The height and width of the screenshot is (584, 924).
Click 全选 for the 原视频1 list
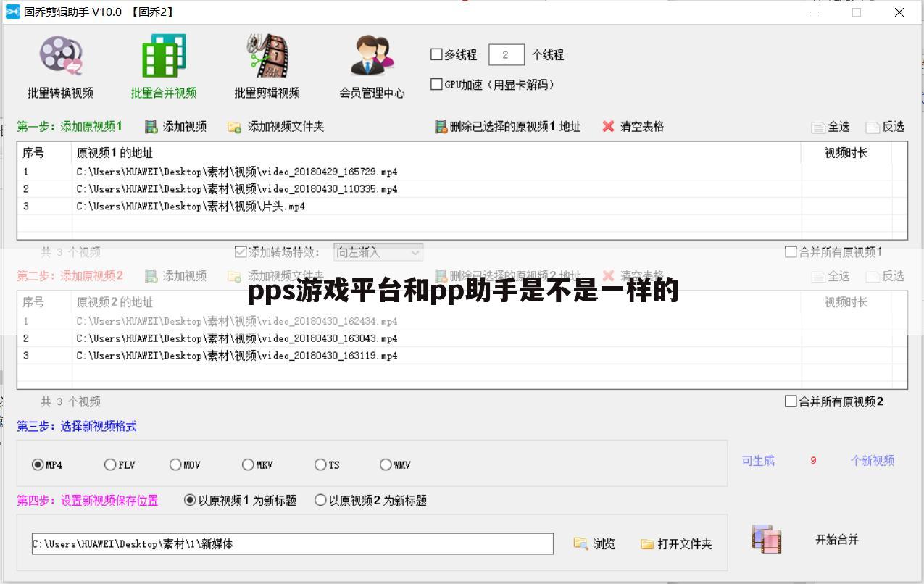click(831, 127)
